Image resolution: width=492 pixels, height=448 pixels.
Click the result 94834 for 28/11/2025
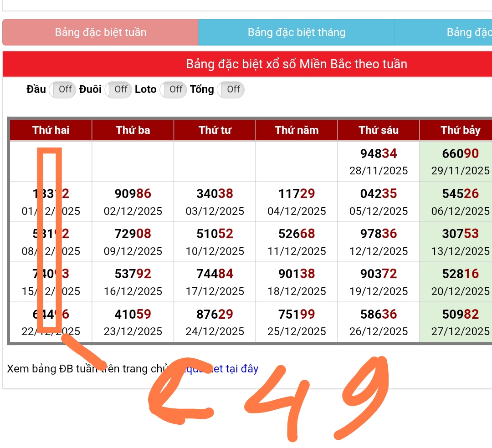click(x=379, y=154)
